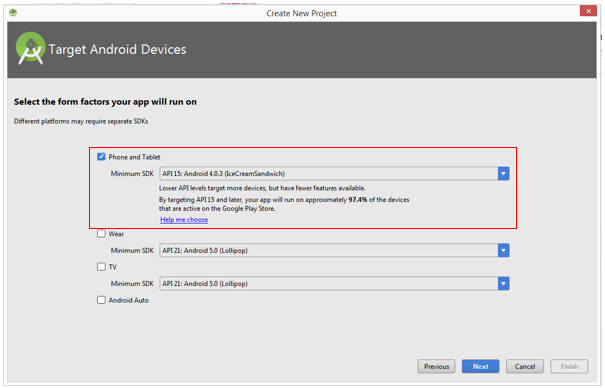Expand the Wear Minimum SDK dropdown arrow
Screen dimensions: 605x388
503,251
